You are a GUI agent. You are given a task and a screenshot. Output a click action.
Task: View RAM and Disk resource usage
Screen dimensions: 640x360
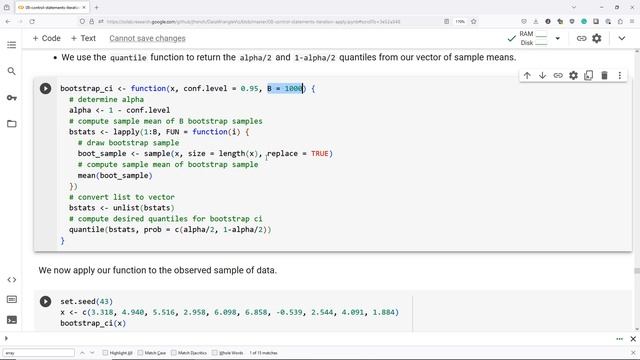coord(533,38)
